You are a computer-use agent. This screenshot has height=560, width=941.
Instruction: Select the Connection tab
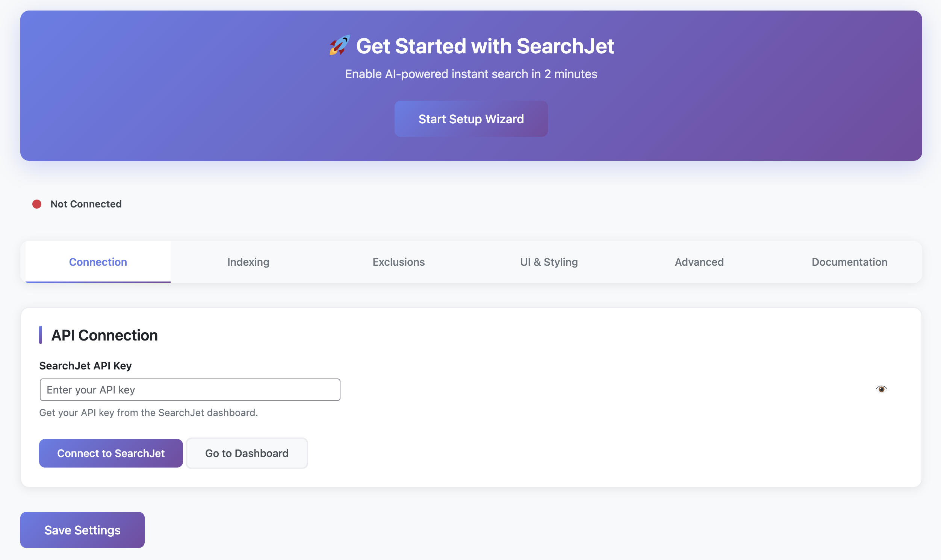[98, 262]
